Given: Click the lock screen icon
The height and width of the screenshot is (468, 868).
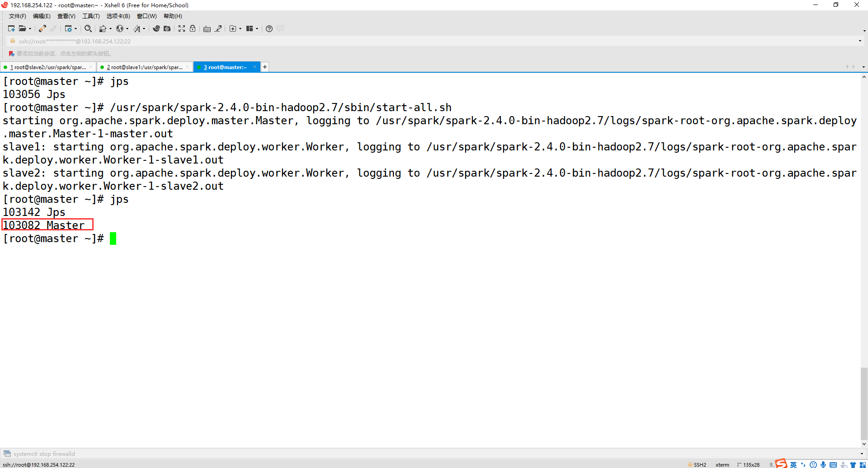Looking at the screenshot, I should coord(193,28).
